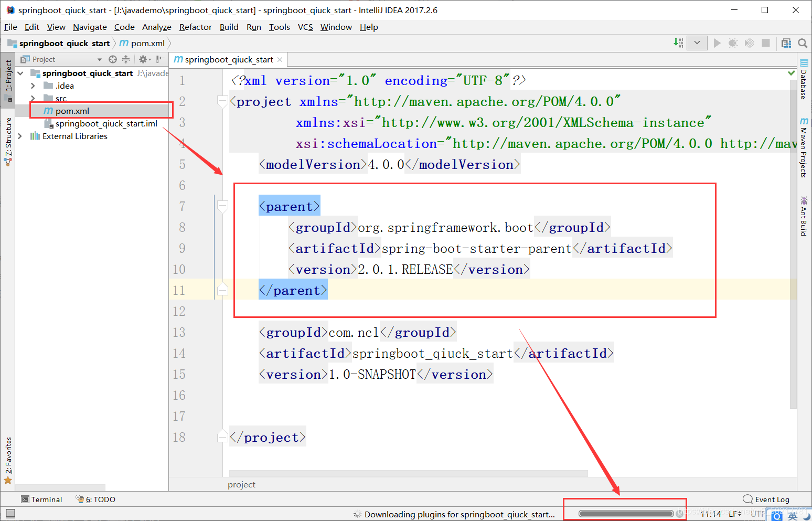Select the External Libraries tree item
This screenshot has height=521, width=812.
pos(69,136)
